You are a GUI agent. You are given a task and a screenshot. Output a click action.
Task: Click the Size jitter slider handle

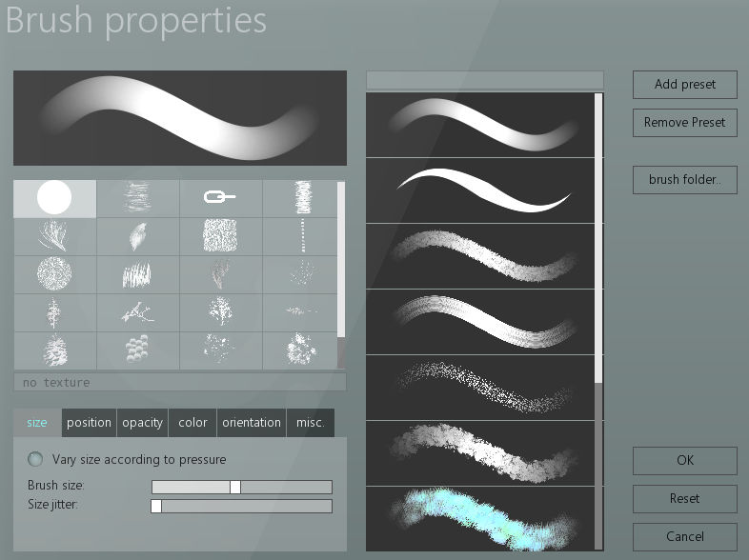click(x=156, y=507)
